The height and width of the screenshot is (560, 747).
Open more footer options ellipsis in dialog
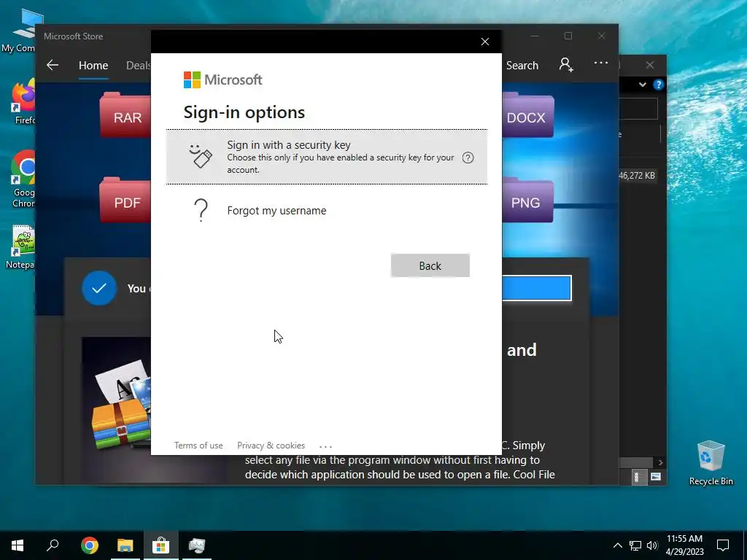click(x=325, y=446)
